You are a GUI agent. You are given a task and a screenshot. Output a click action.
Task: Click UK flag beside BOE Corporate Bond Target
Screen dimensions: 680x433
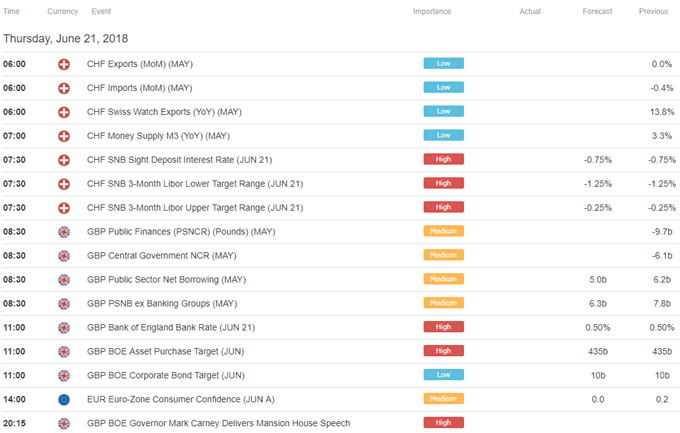point(64,376)
